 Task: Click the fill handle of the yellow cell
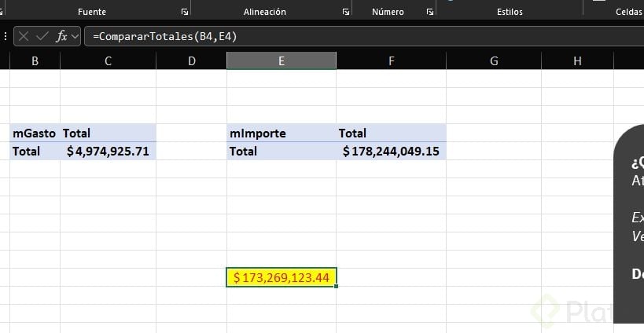click(336, 286)
